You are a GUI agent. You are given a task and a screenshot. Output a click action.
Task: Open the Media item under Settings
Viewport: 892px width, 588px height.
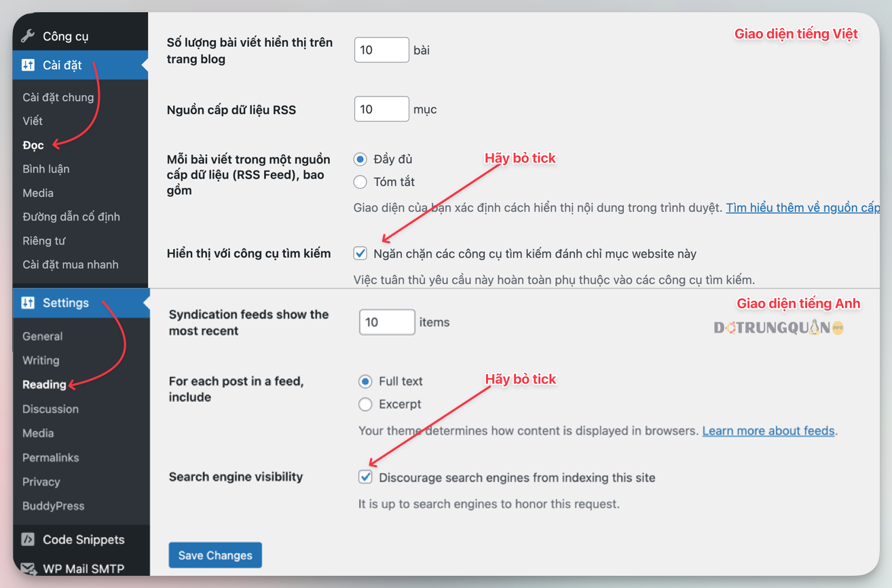coord(38,433)
